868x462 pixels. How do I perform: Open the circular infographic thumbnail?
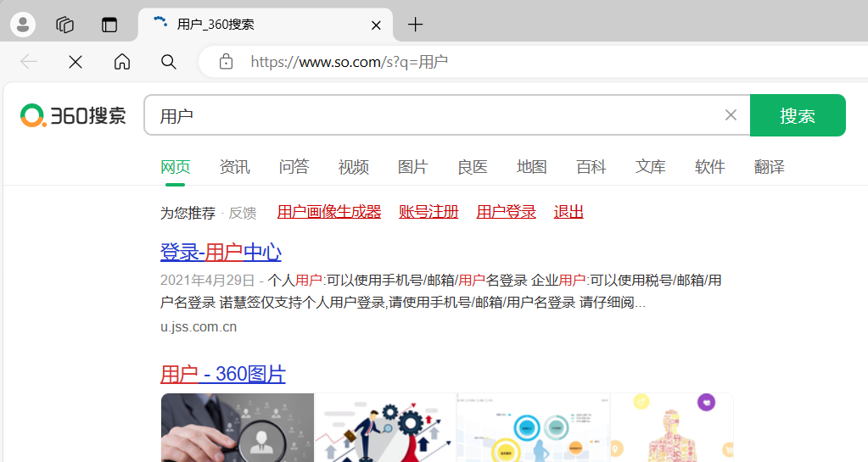533,428
